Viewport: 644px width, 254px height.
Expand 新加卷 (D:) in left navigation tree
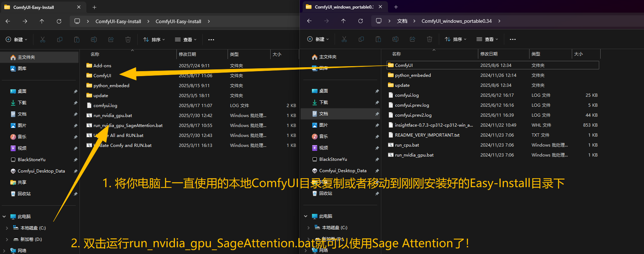(7, 239)
